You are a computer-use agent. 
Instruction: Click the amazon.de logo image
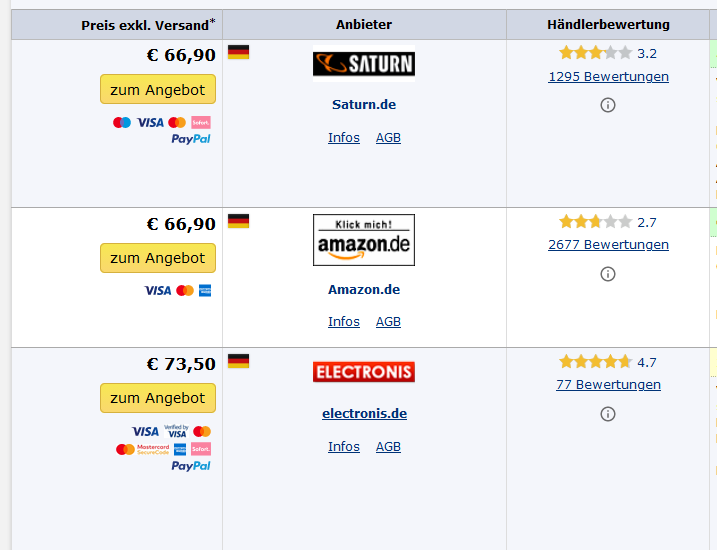pyautogui.click(x=364, y=240)
